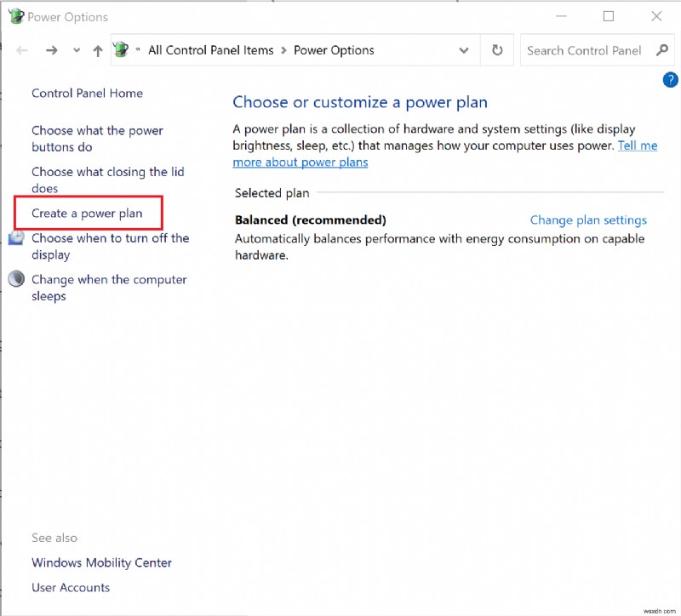Click the Power Options title bar icon
This screenshot has height=616, width=681.
14,15
